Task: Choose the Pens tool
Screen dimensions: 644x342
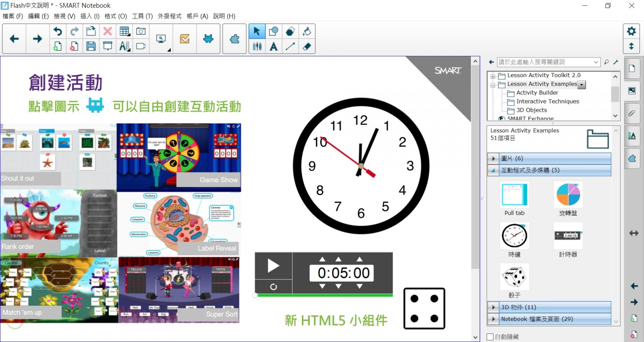Action: click(257, 46)
